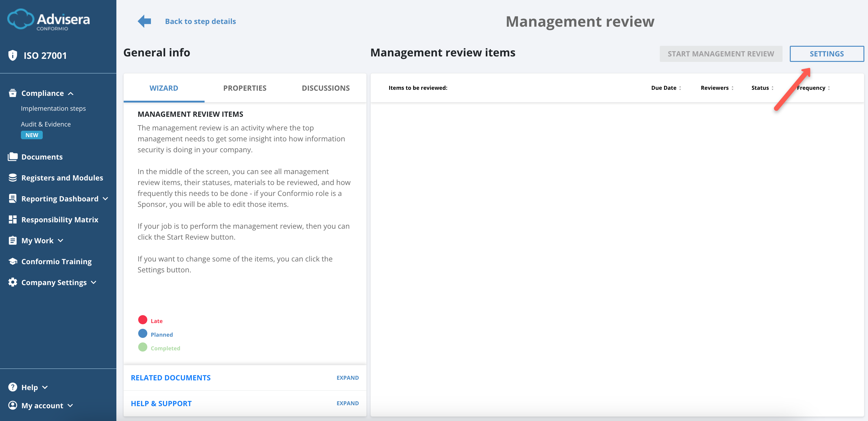Open Back to step details link
Viewport: 868px width, 421px height.
click(x=200, y=21)
